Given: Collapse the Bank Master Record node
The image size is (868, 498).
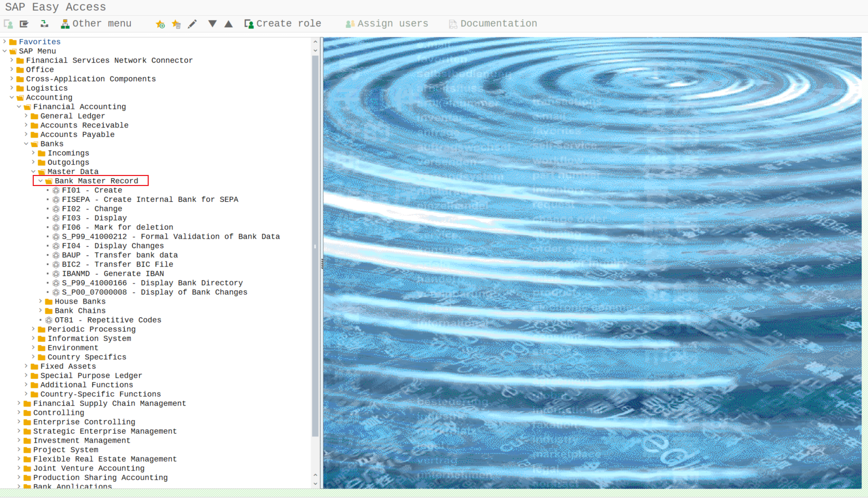Looking at the screenshot, I should click(x=40, y=181).
